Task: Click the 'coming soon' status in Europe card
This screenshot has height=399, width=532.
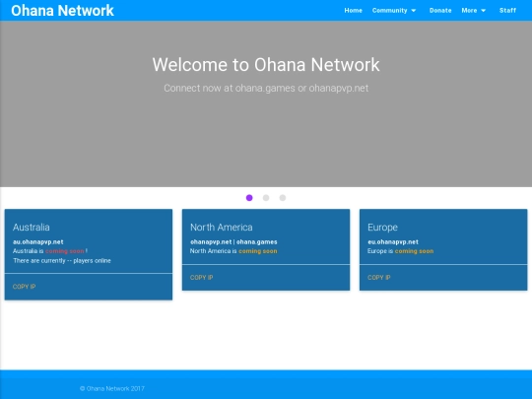Action: pyautogui.click(x=414, y=251)
